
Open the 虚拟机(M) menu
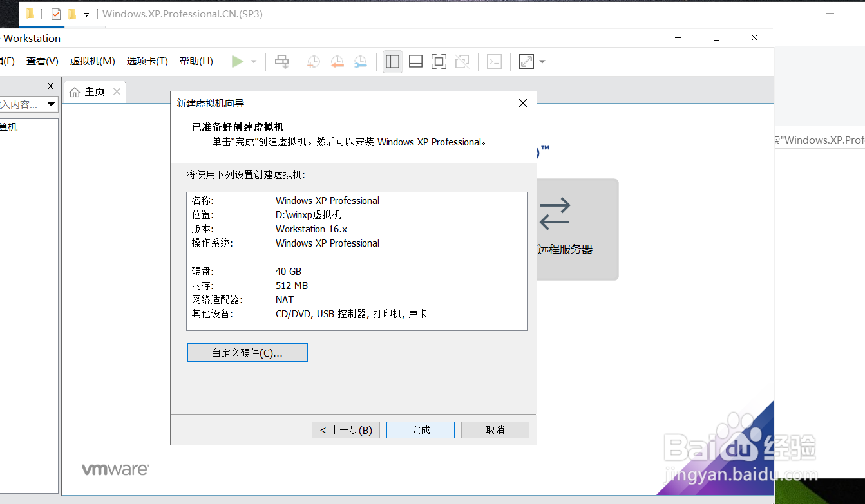[93, 61]
